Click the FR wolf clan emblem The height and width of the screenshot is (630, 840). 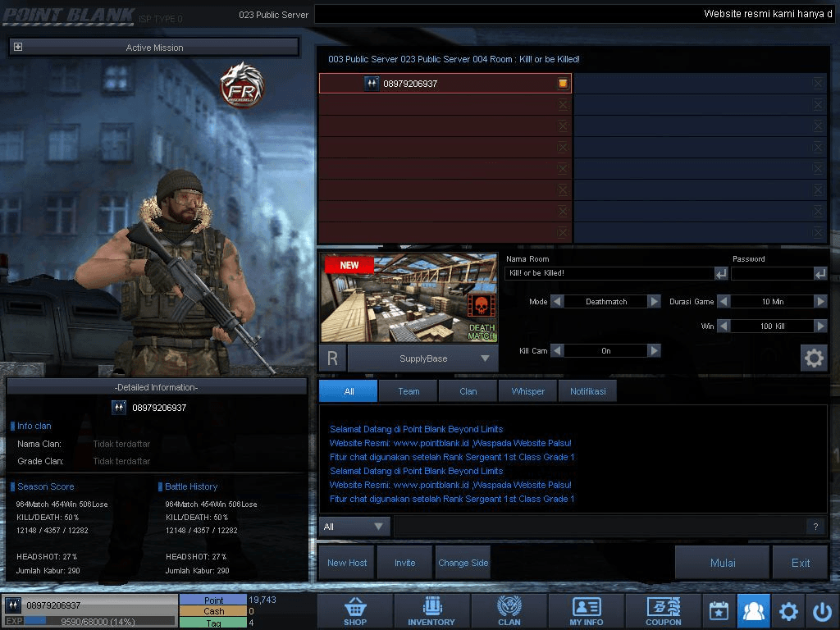[242, 85]
